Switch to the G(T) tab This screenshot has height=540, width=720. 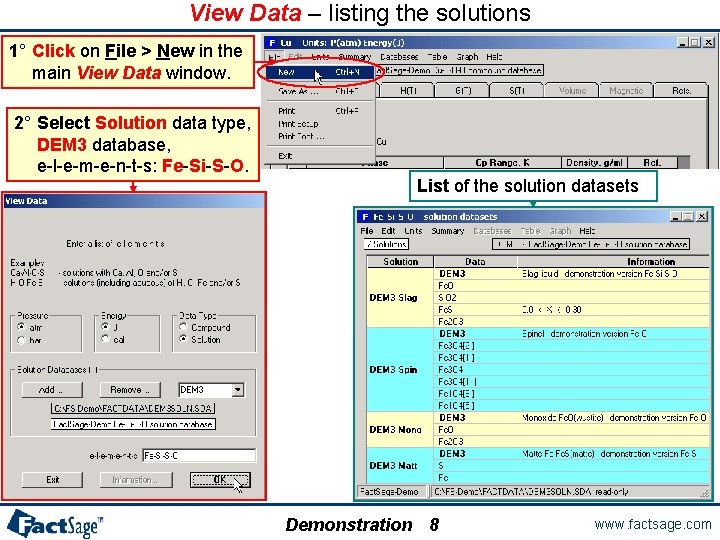pyautogui.click(x=463, y=90)
